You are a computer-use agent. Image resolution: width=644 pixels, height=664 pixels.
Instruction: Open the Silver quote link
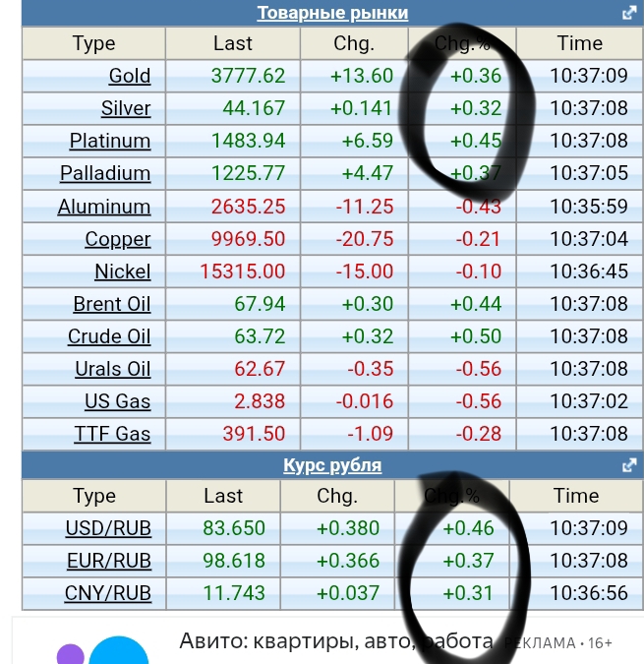point(126,108)
